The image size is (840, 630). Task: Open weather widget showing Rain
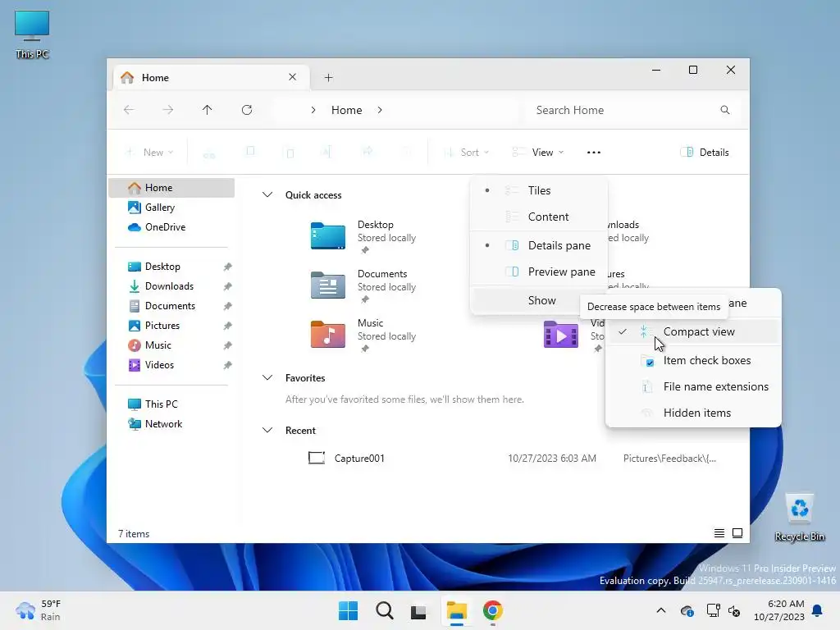pyautogui.click(x=39, y=610)
